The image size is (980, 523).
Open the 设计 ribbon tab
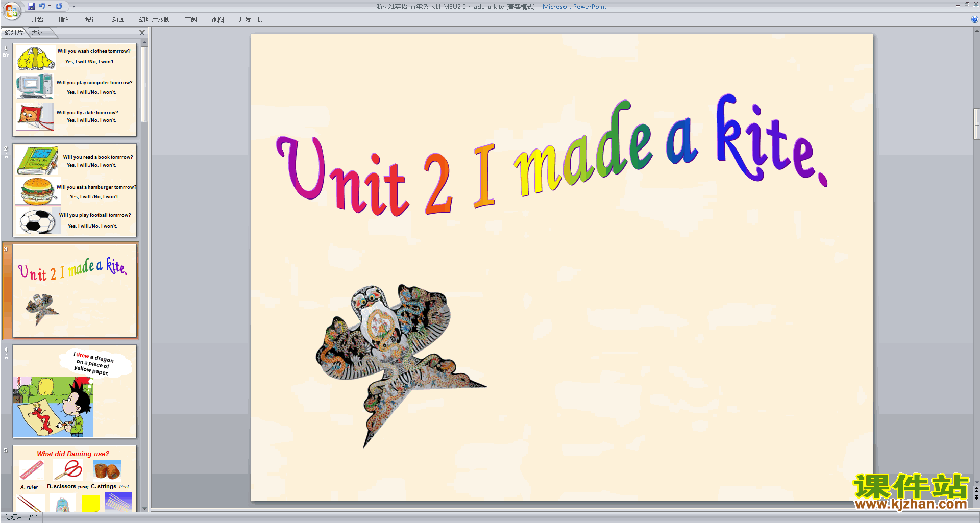[x=91, y=20]
